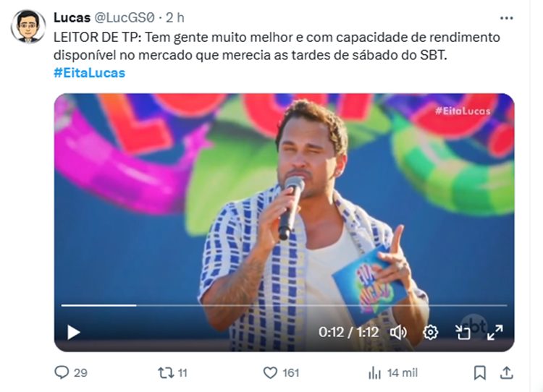Mute the video sound
The image size is (543, 392).
click(398, 333)
